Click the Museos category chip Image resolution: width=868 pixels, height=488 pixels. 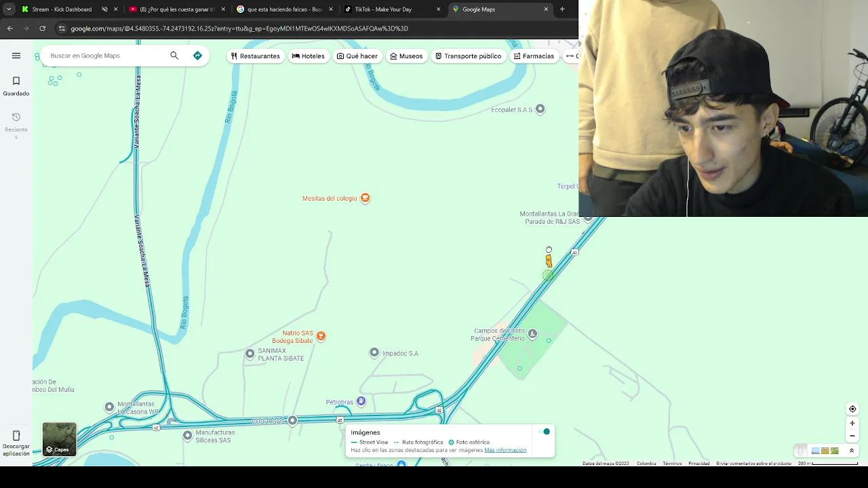click(406, 56)
